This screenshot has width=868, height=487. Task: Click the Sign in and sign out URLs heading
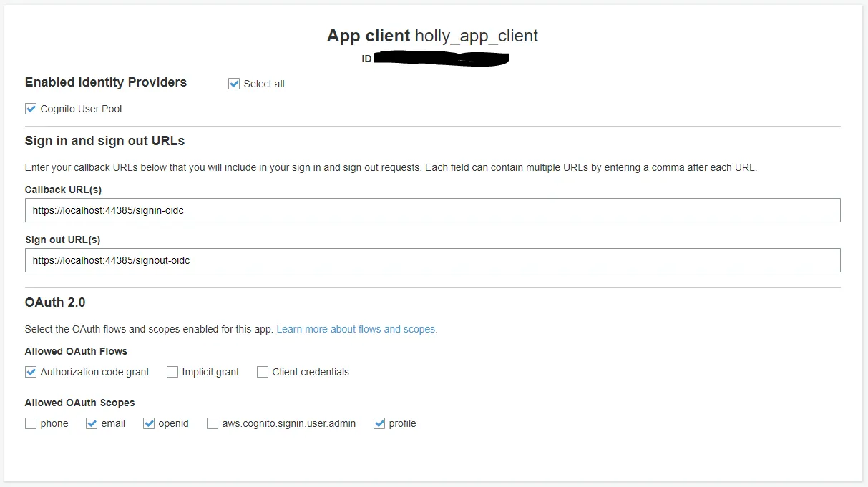pyautogui.click(x=104, y=141)
